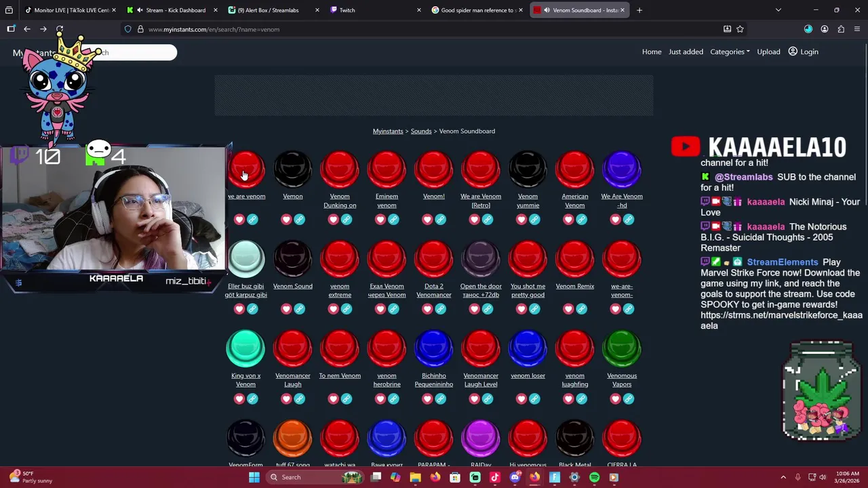This screenshot has width=868, height=488.
Task: Play the green Venomous Vapors sound button
Action: pos(622,348)
